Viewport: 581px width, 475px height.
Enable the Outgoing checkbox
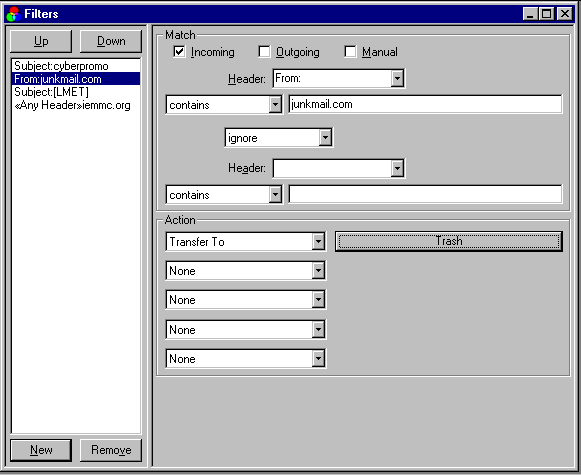[264, 52]
